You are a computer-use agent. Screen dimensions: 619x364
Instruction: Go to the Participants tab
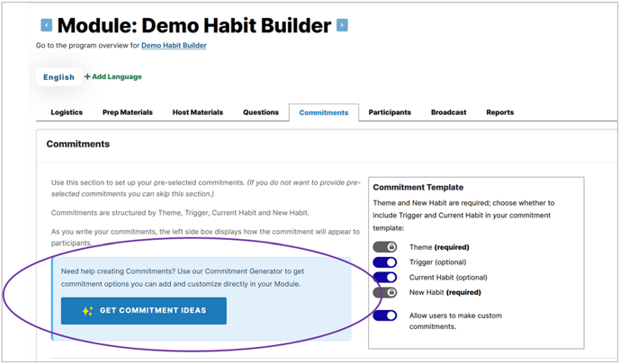click(x=390, y=112)
